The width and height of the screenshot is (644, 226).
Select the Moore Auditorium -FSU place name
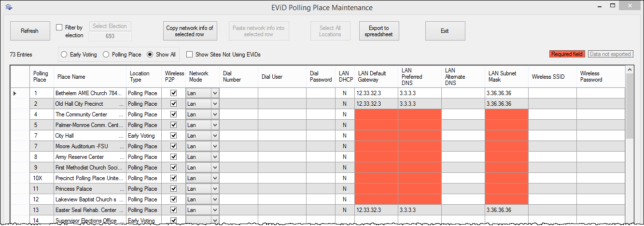(90, 146)
